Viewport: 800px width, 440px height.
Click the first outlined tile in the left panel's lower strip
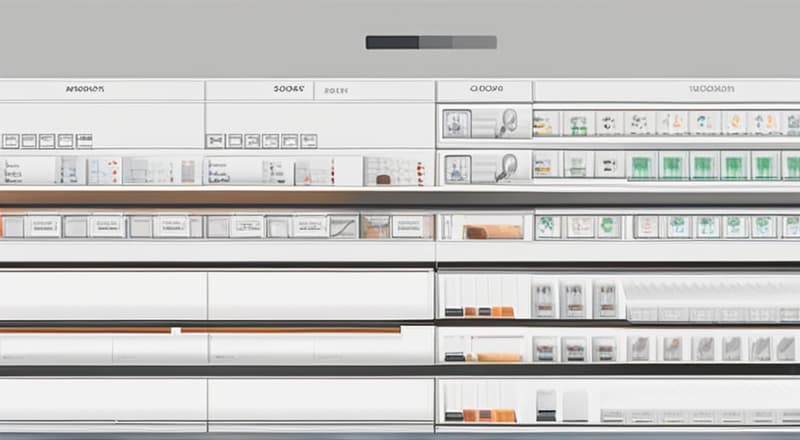tap(42, 227)
